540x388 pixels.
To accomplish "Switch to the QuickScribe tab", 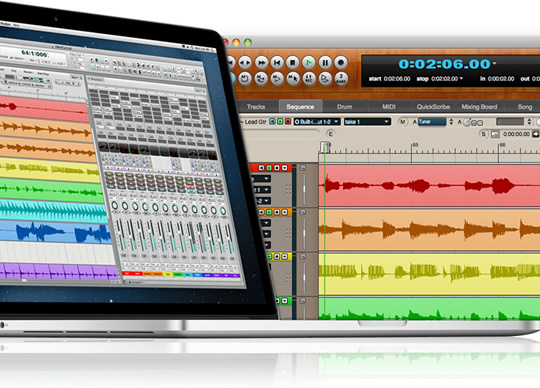I will coord(433,107).
